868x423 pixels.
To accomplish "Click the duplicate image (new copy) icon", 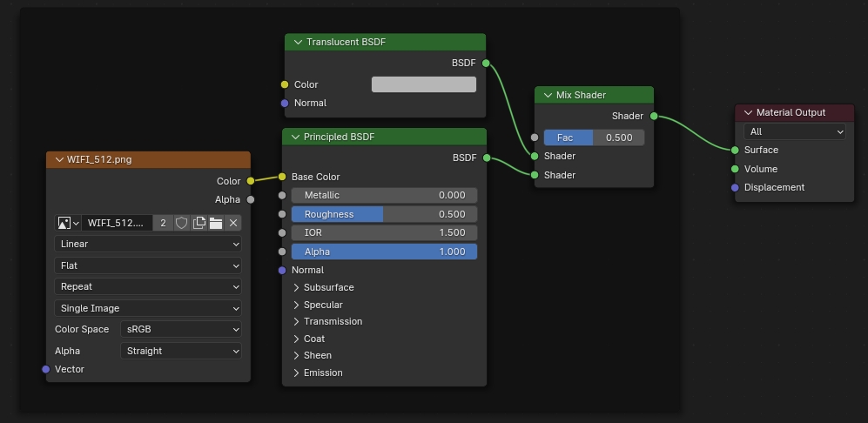I will 198,223.
